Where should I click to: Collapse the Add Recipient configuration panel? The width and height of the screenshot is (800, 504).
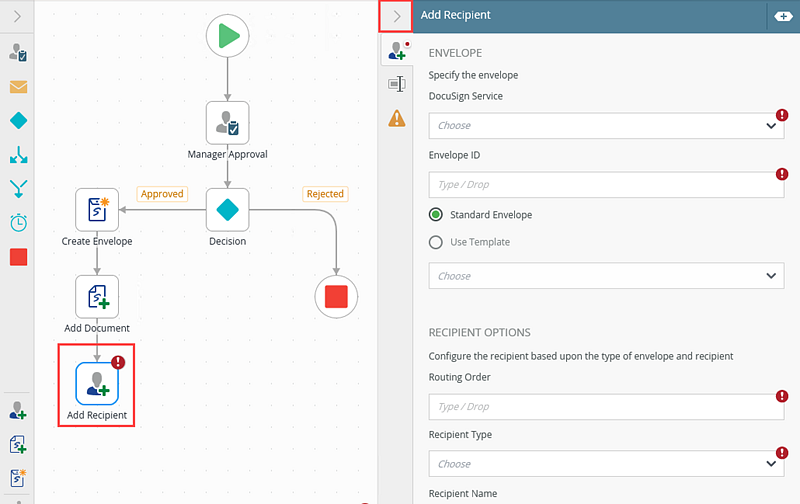397,16
